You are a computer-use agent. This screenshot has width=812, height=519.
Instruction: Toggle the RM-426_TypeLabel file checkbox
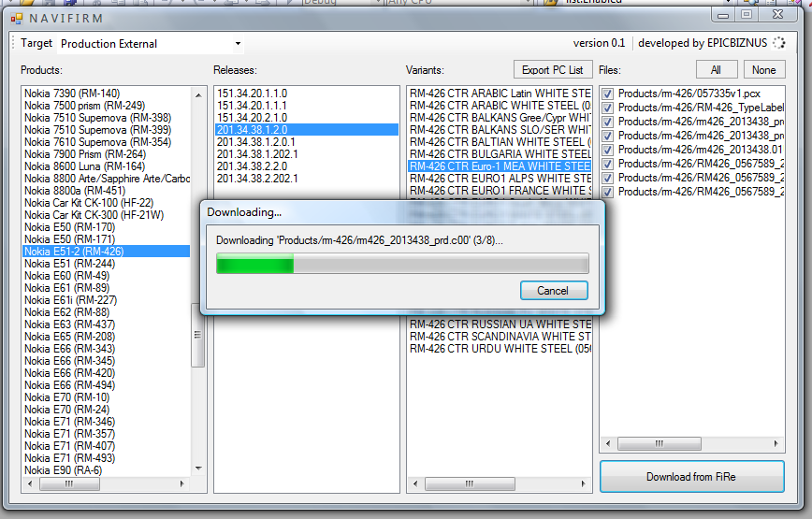coord(607,108)
